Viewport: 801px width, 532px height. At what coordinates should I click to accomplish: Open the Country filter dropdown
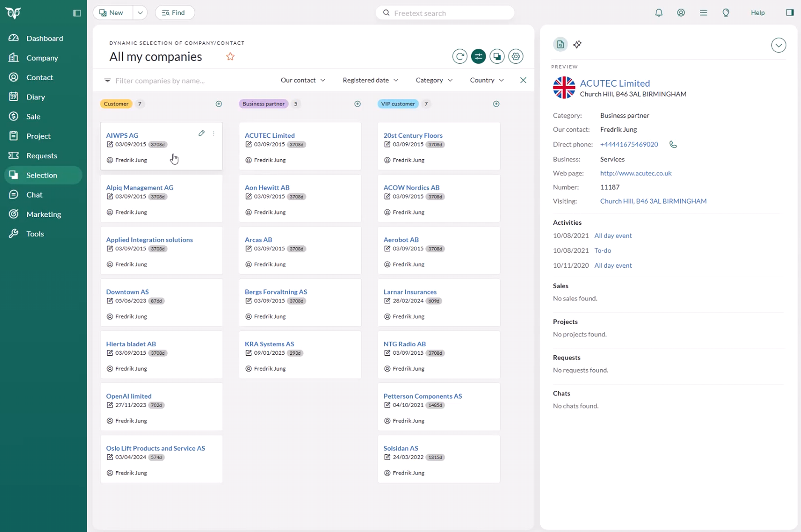487,80
